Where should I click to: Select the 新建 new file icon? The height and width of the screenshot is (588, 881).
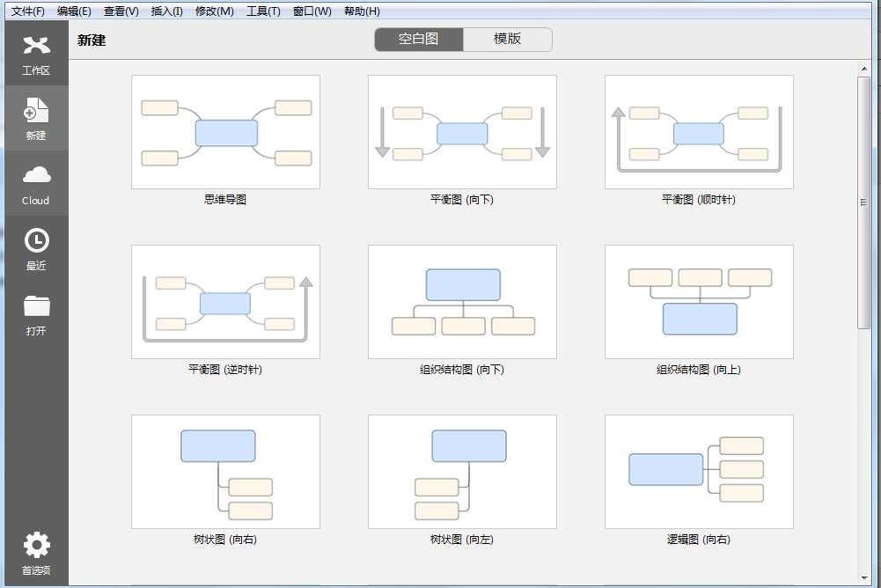point(36,110)
